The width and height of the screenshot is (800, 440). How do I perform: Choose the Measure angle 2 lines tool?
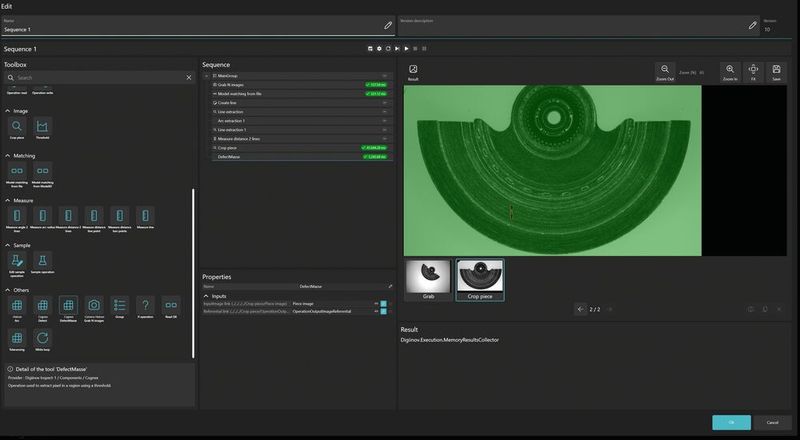click(x=17, y=218)
